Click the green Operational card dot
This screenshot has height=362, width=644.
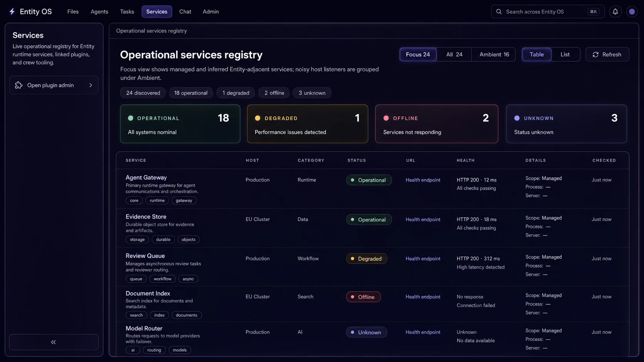(x=131, y=118)
